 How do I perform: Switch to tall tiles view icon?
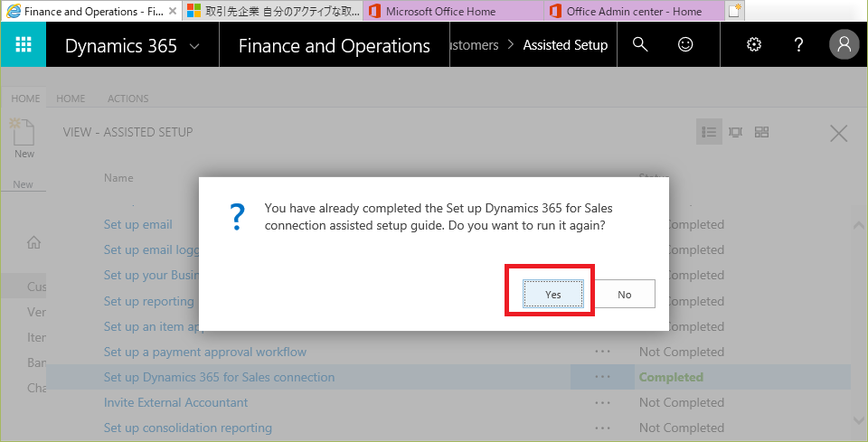click(735, 132)
